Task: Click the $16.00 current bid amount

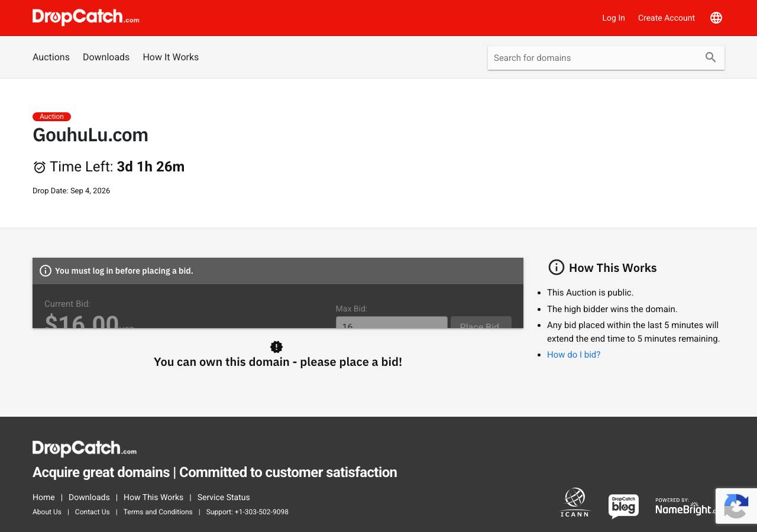Action: coord(82,321)
